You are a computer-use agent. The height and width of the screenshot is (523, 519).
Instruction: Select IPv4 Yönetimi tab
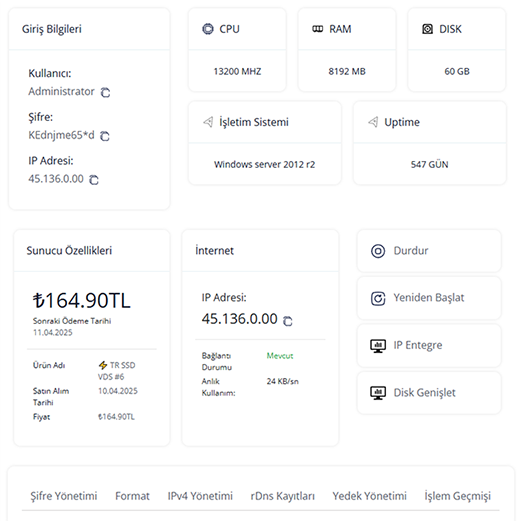point(200,496)
